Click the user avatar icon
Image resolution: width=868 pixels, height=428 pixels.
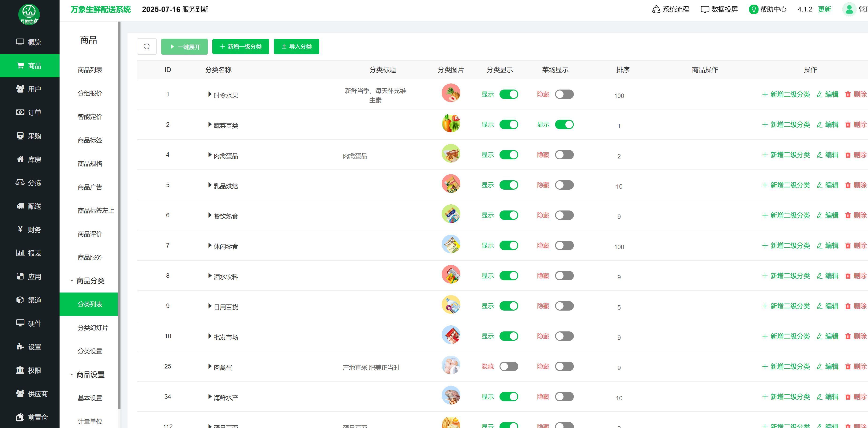[x=849, y=9]
